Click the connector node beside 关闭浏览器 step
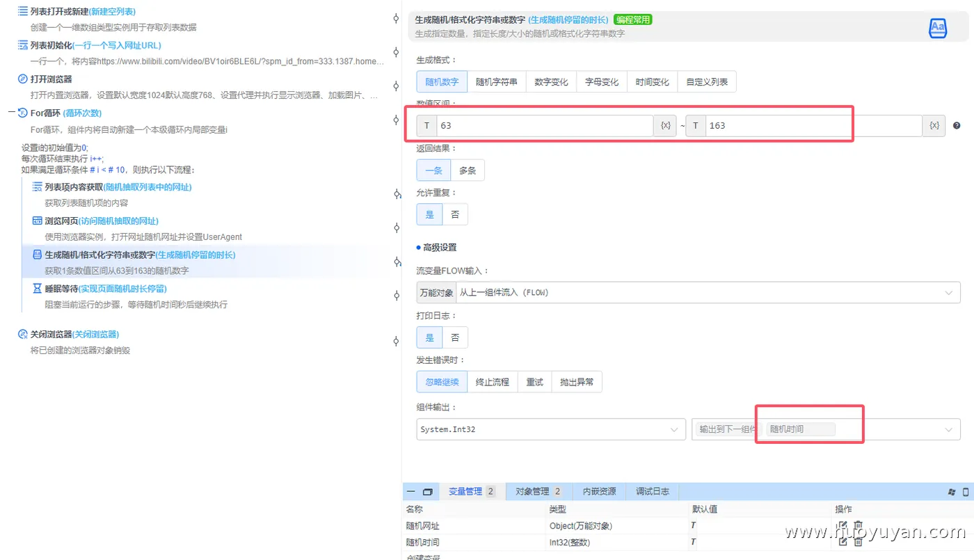 tap(396, 341)
